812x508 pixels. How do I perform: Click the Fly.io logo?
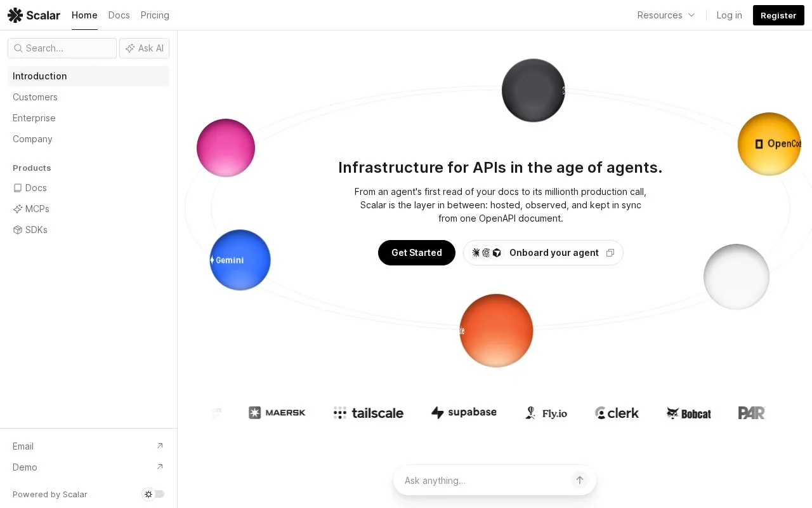(546, 413)
